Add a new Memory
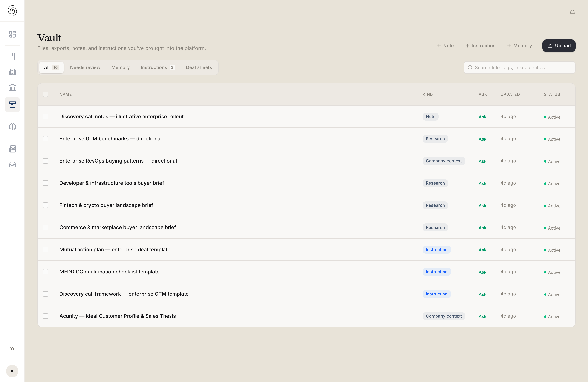Viewport: 588px width, 382px height. click(519, 46)
